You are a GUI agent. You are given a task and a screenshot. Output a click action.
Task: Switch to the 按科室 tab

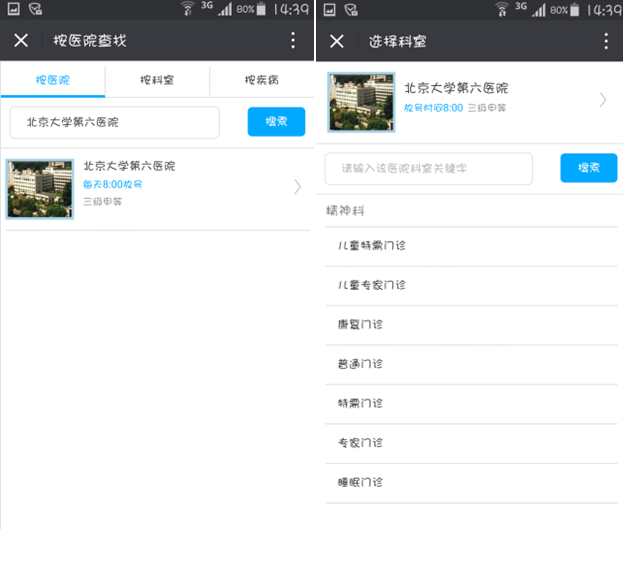click(157, 80)
